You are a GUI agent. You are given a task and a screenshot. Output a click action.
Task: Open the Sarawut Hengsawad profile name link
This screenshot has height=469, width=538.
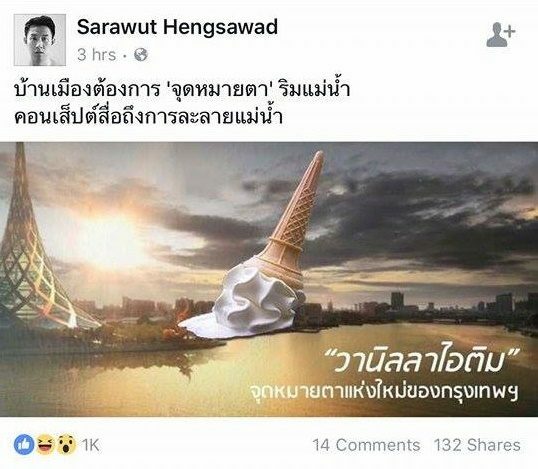(x=177, y=27)
